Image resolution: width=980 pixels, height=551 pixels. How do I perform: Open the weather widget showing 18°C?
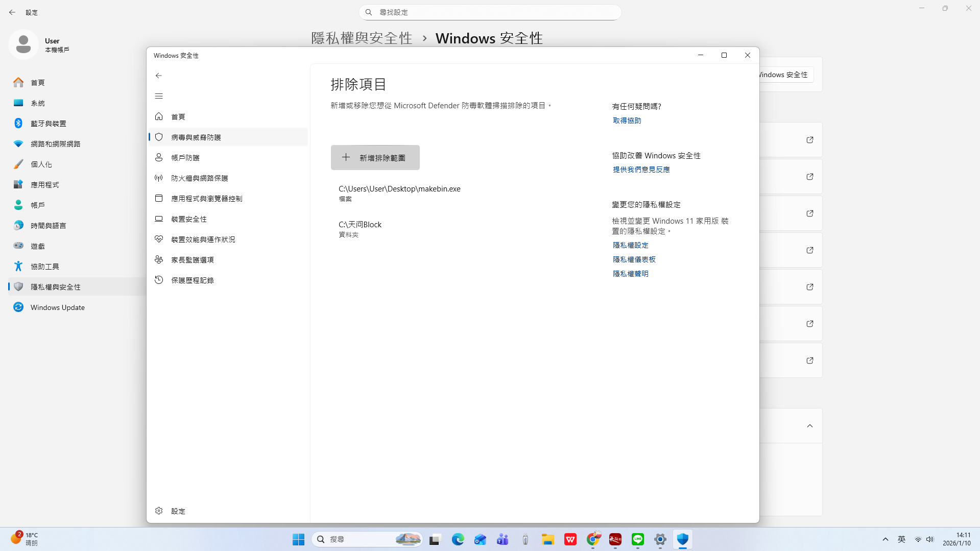25,539
